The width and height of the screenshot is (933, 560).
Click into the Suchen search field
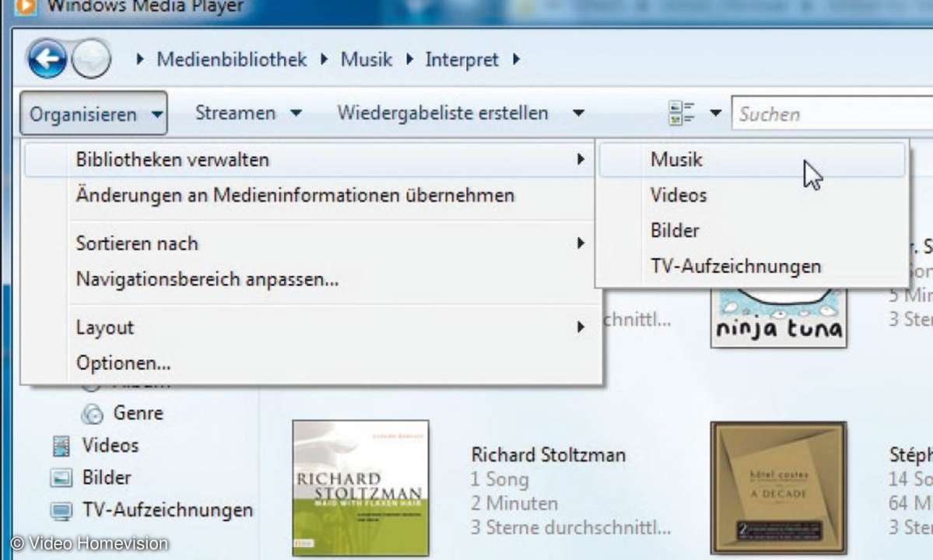833,114
